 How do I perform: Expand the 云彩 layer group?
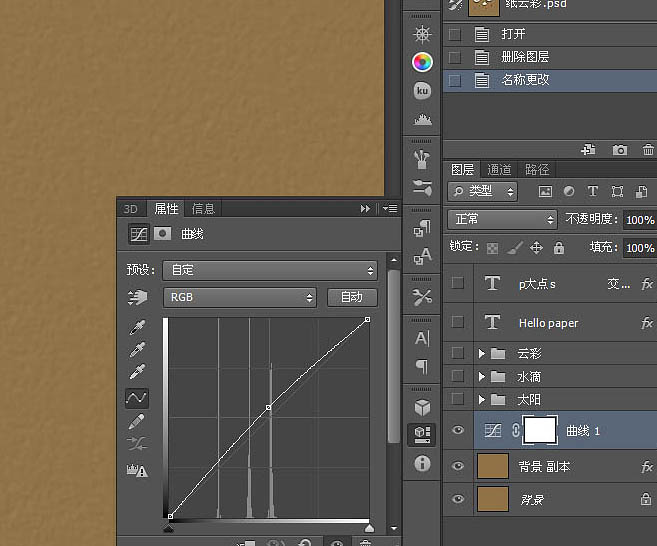point(481,354)
